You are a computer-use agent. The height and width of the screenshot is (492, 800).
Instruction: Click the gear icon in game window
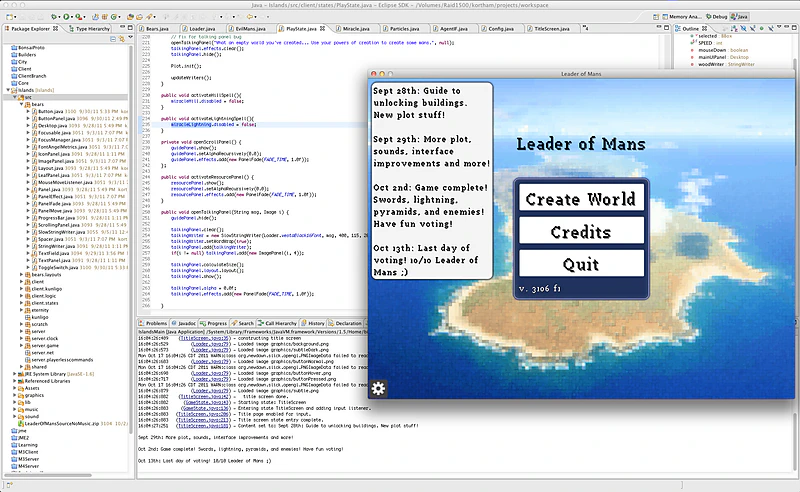tap(378, 389)
